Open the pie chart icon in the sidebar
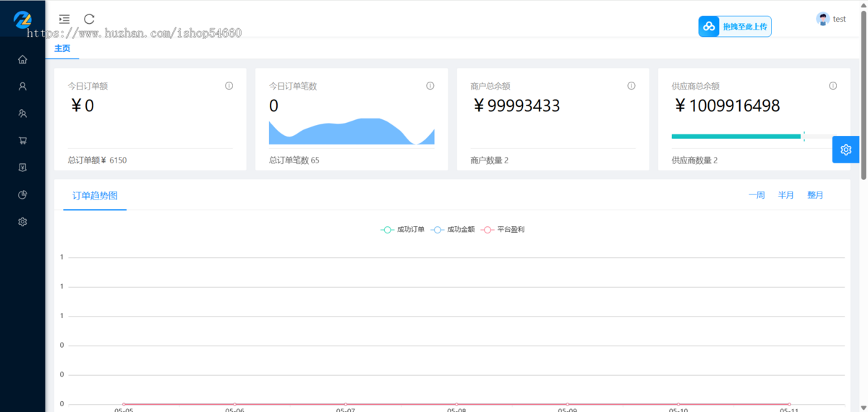The width and height of the screenshot is (868, 412). 22,195
